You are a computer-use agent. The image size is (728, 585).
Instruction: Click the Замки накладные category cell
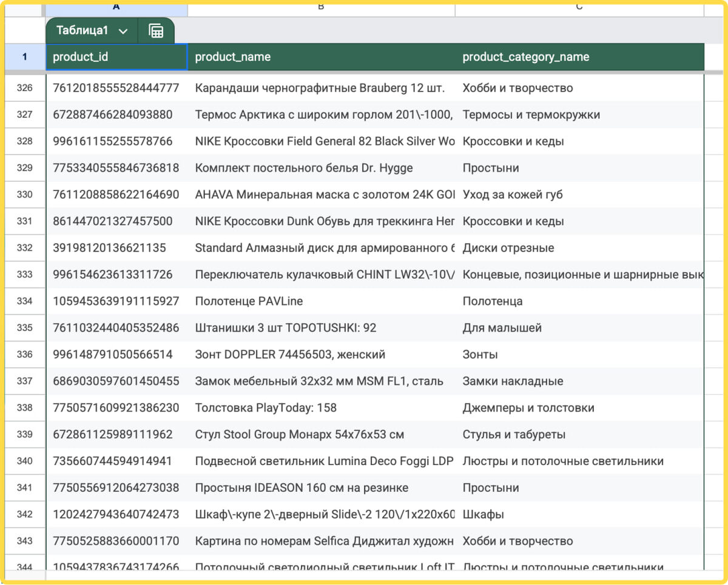point(579,381)
